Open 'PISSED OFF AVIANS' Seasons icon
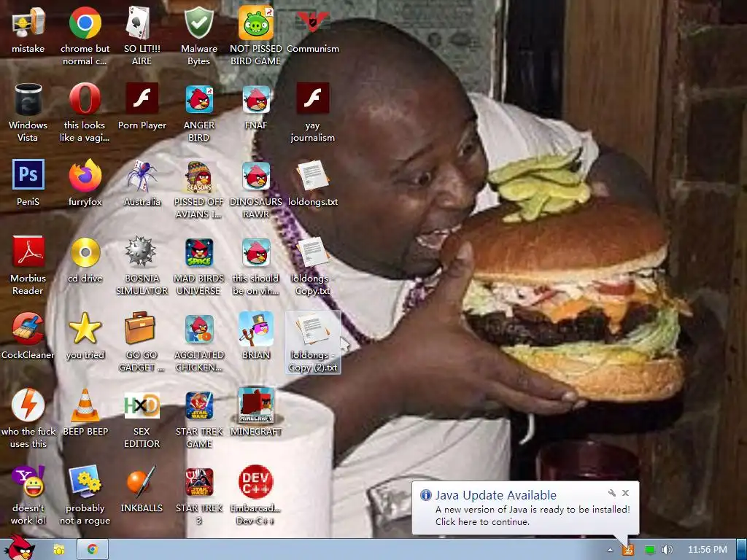The height and width of the screenshot is (560, 747). (198, 176)
